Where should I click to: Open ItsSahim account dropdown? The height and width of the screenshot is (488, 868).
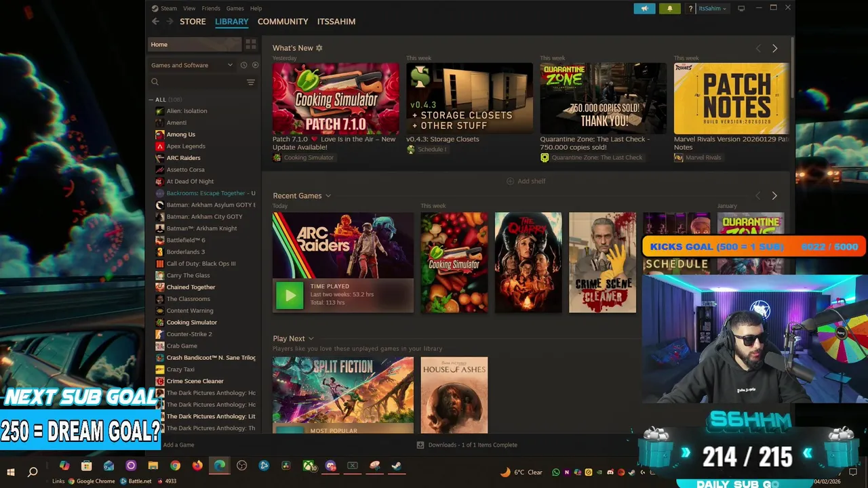[713, 9]
